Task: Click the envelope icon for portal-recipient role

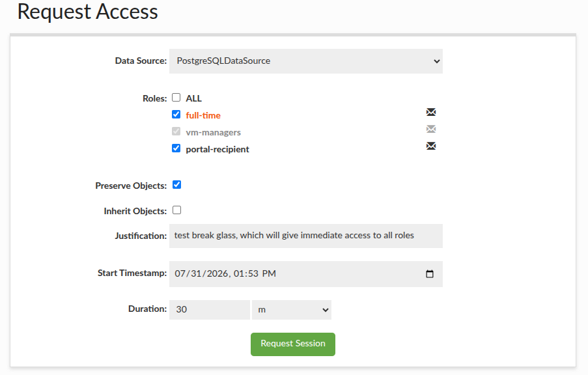Action: coord(431,146)
